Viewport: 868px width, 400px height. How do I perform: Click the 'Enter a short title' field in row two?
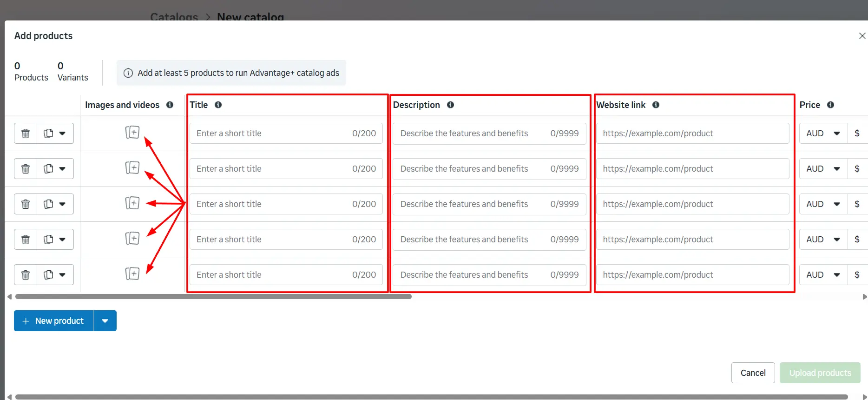click(x=286, y=169)
